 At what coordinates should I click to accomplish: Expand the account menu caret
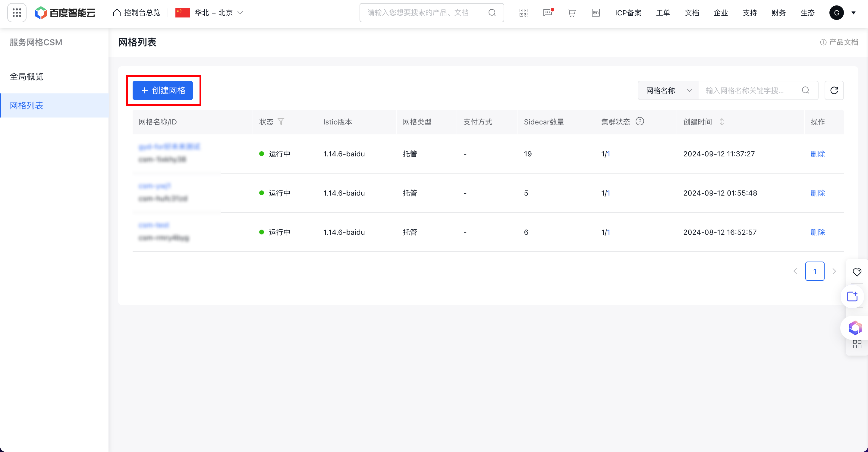point(854,13)
